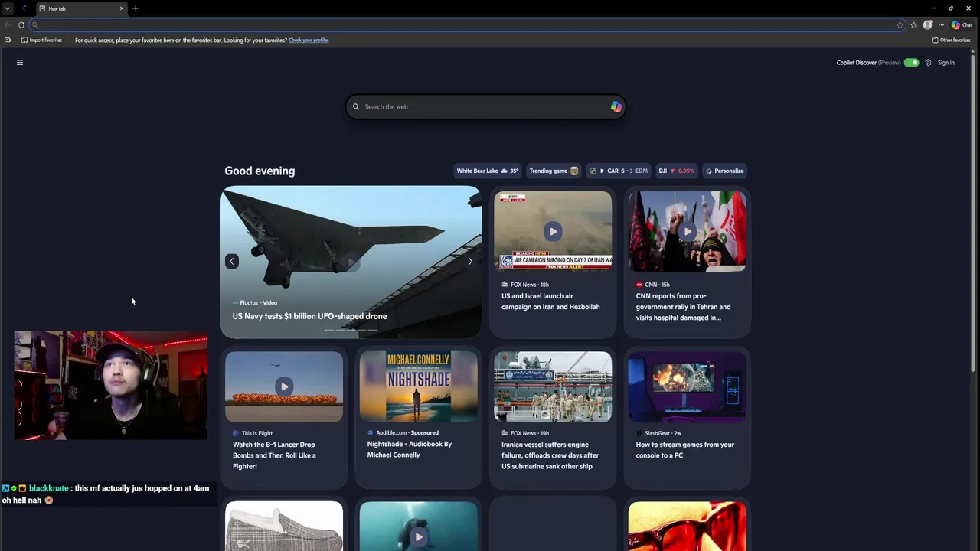Open a new tab with plus button
980x551 pixels.
click(x=136, y=8)
